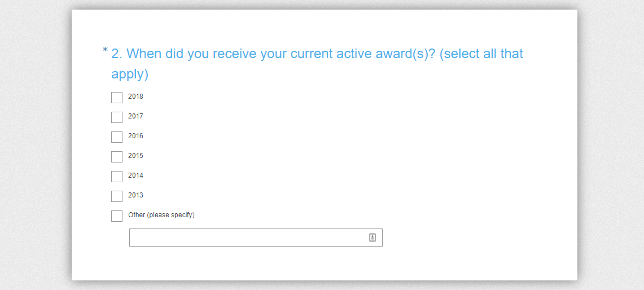Click the number "2." in the question title
644x290 pixels.
[x=117, y=54]
